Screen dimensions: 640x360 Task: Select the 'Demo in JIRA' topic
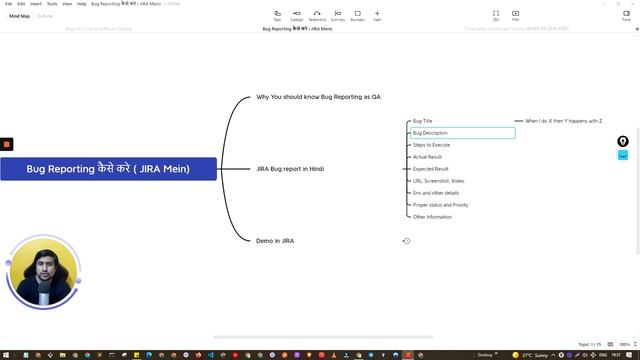[x=275, y=241]
